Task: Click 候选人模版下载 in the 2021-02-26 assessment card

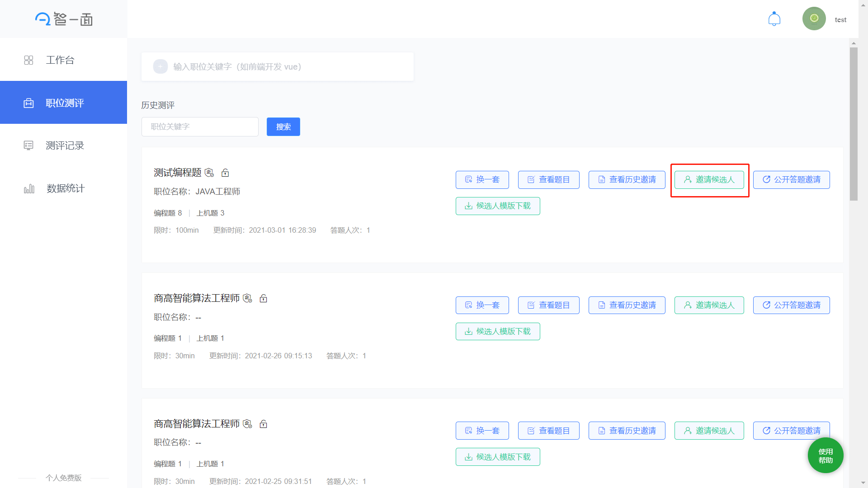Action: (x=498, y=331)
